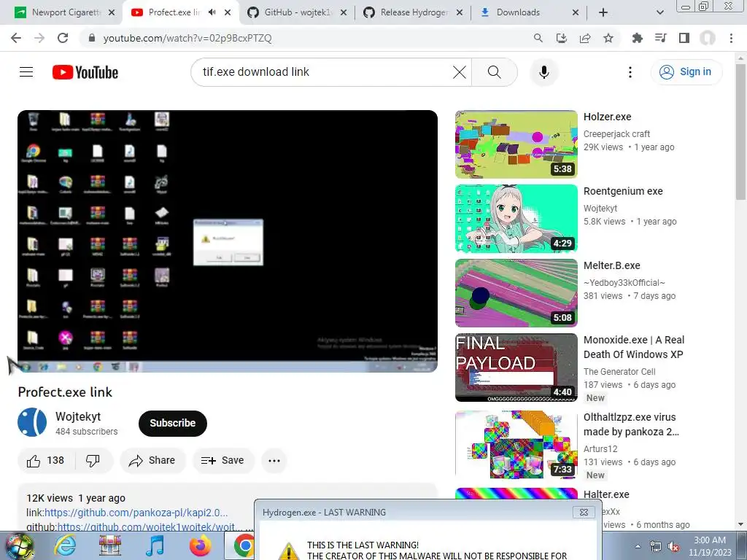Viewport: 747px width, 560px height.
Task: Click the install app icon in address bar
Action: (x=562, y=38)
